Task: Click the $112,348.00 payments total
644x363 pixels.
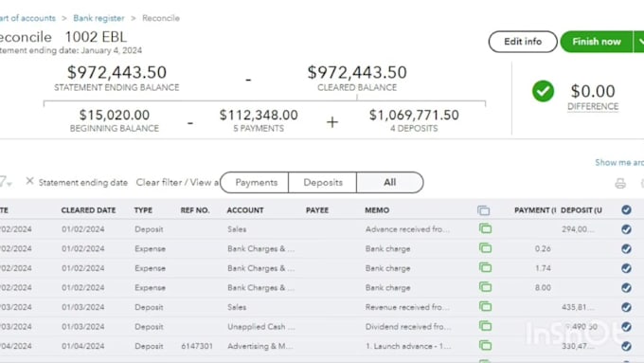Action: pos(259,115)
